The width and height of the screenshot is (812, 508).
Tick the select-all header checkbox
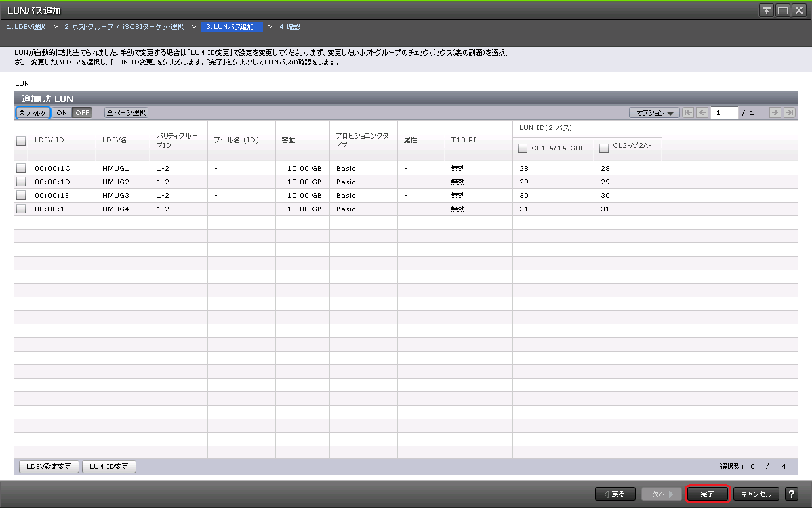21,141
